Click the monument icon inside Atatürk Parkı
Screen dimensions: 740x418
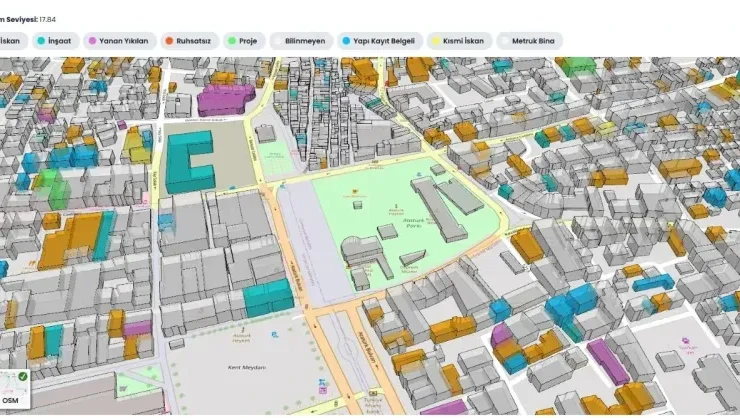click(395, 205)
